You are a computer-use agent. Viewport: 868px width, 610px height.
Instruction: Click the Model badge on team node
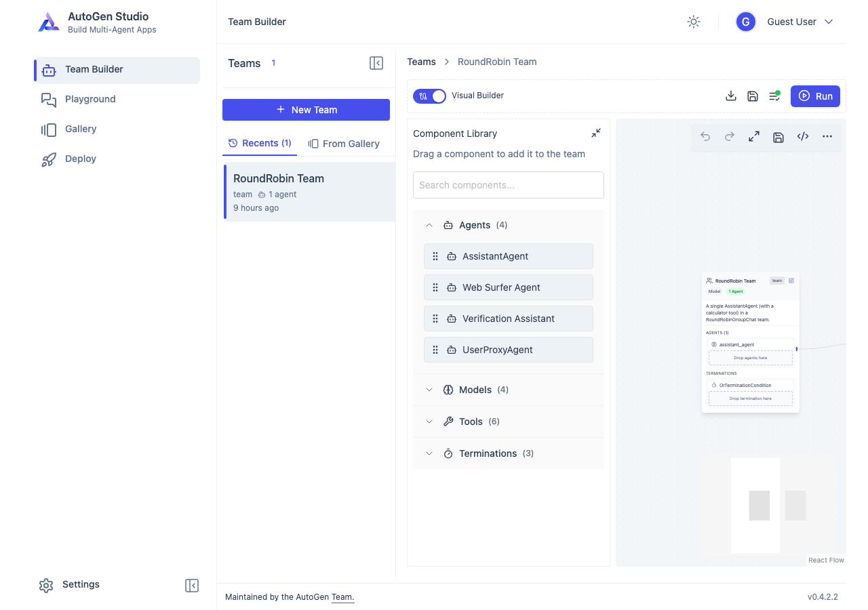pyautogui.click(x=714, y=291)
